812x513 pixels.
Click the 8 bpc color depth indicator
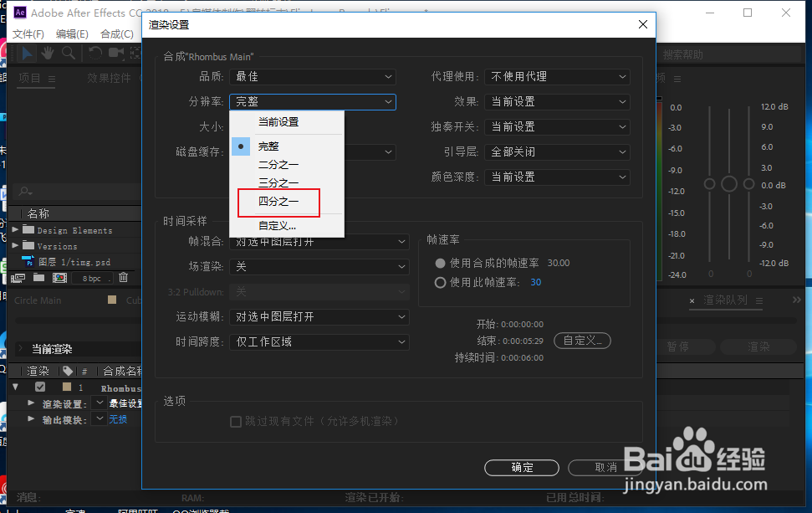pyautogui.click(x=92, y=279)
